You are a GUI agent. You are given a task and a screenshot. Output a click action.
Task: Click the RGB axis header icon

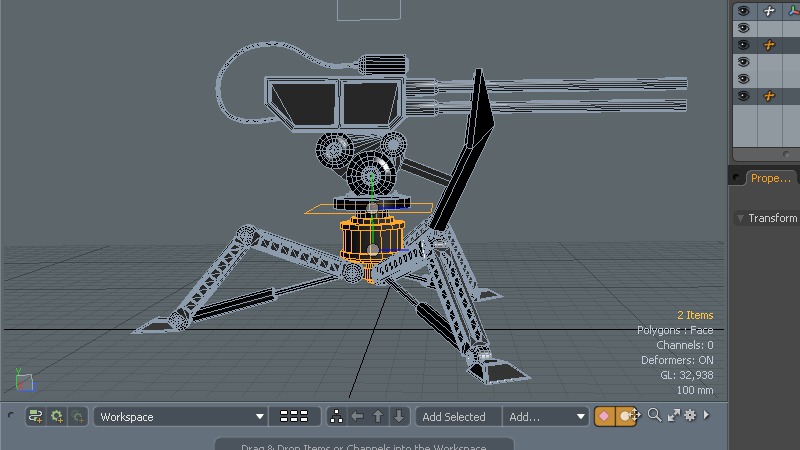(794, 11)
